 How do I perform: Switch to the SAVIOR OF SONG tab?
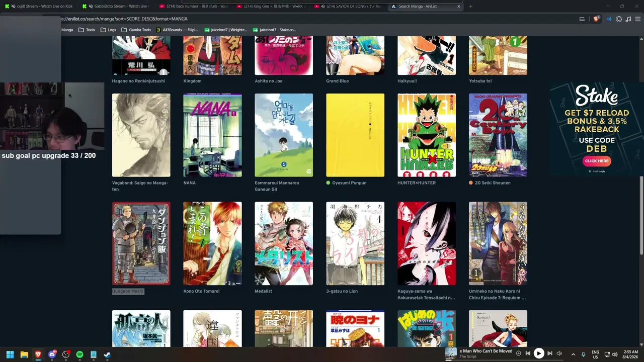click(349, 7)
